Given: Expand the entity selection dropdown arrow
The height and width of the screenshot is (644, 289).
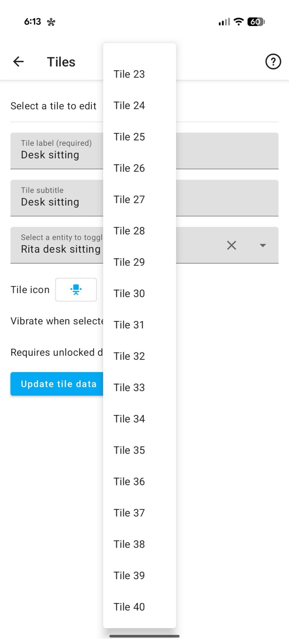Looking at the screenshot, I should click(x=263, y=245).
